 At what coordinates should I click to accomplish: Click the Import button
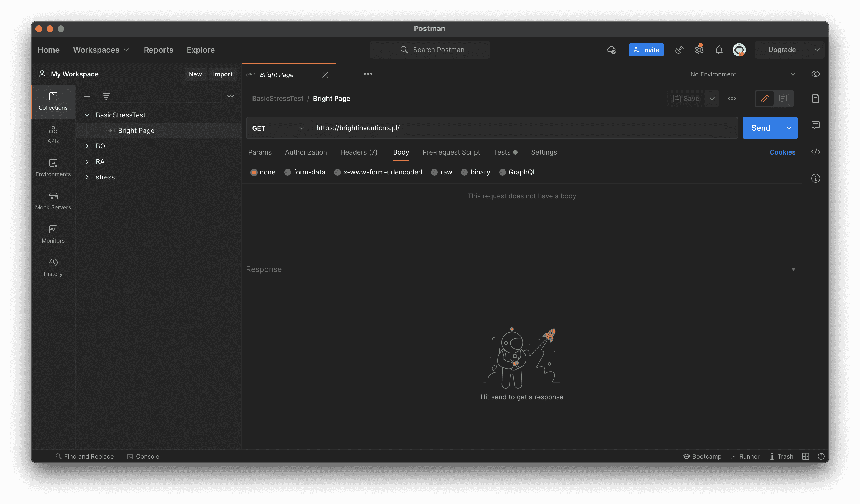click(222, 74)
